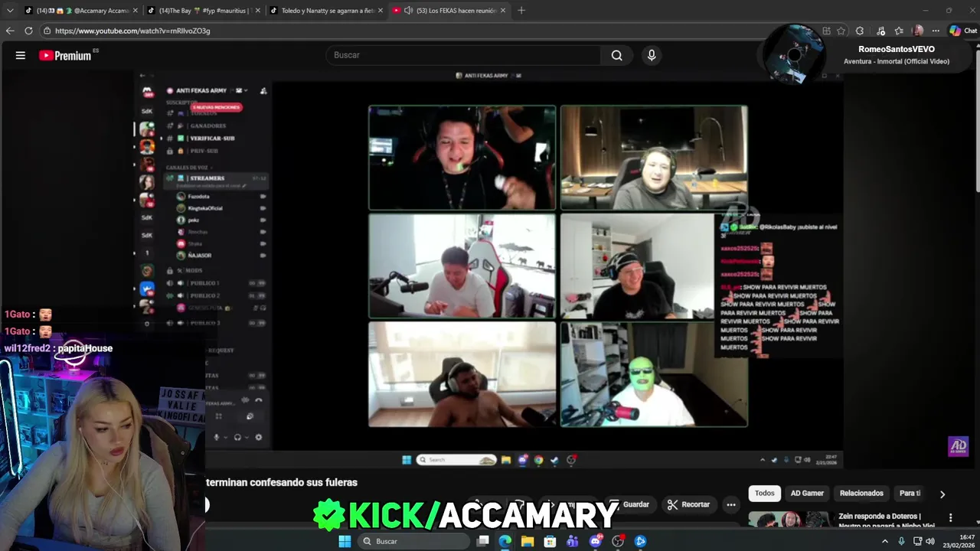980x551 pixels.
Task: Click user KingtekaOficial in voice channel
Action: 204,208
